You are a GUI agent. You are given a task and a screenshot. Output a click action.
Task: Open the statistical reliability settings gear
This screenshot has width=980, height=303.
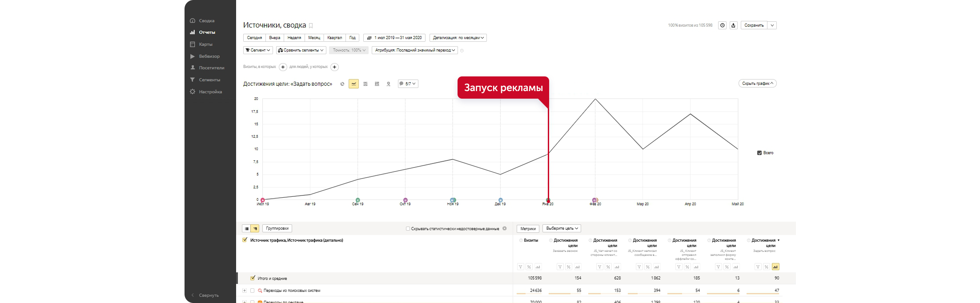(x=505, y=229)
